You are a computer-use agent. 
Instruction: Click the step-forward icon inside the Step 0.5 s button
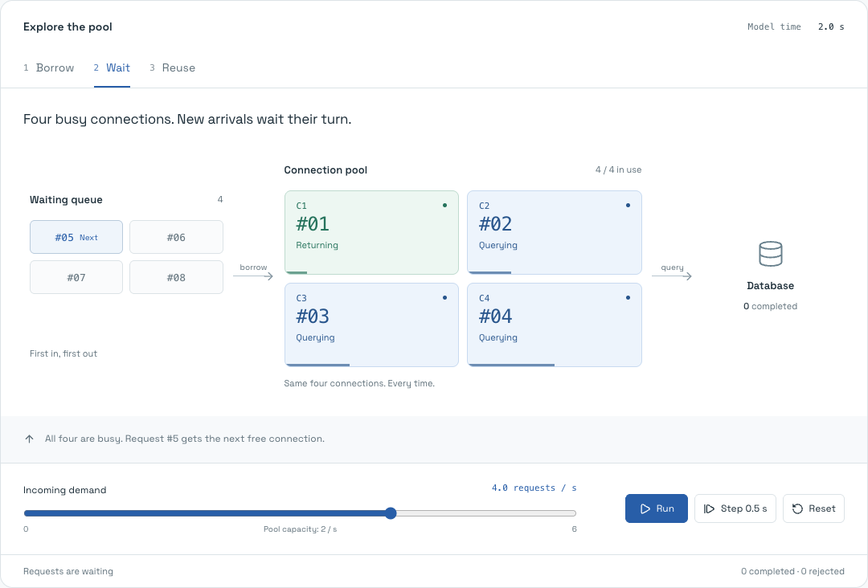709,508
